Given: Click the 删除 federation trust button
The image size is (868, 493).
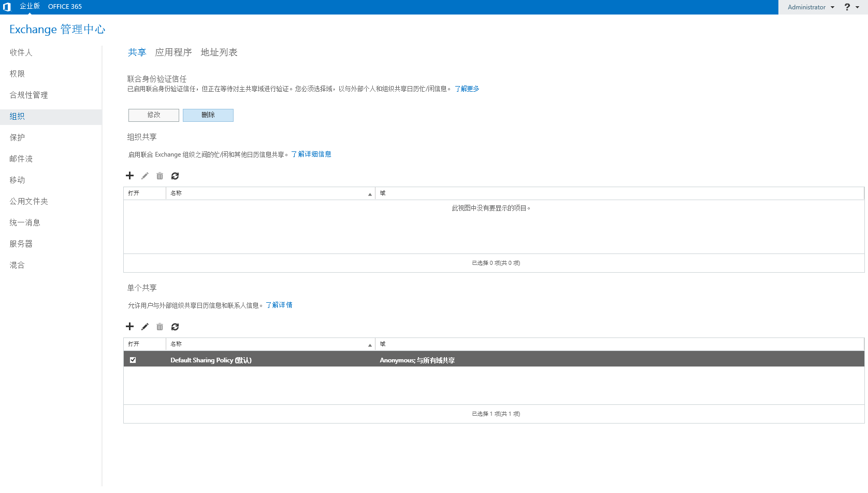Looking at the screenshot, I should pos(208,115).
